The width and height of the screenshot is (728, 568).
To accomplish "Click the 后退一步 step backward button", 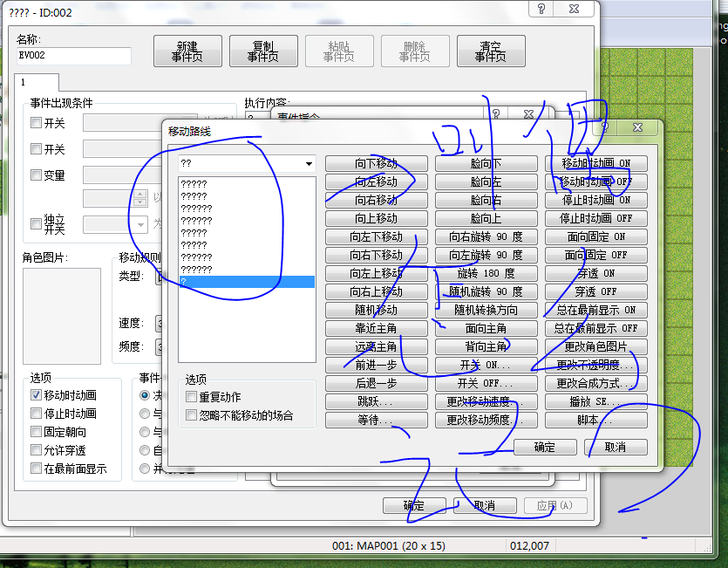I will point(376,384).
